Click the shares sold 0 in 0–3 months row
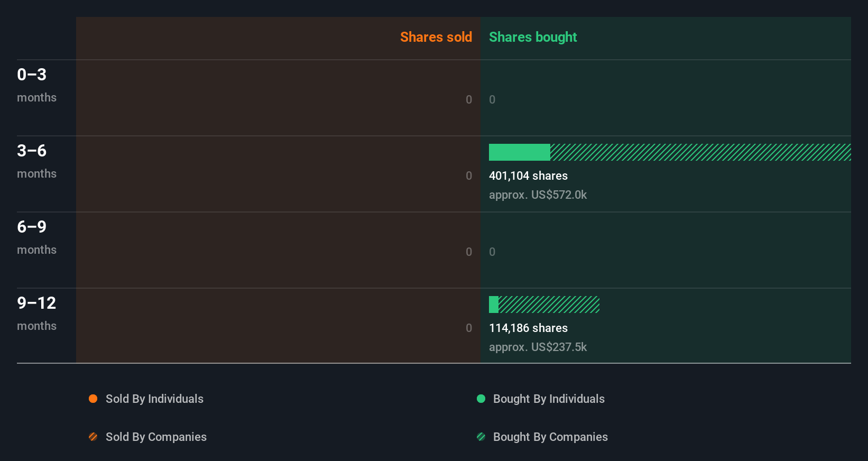Viewport: 868px width, 461px height. (469, 99)
